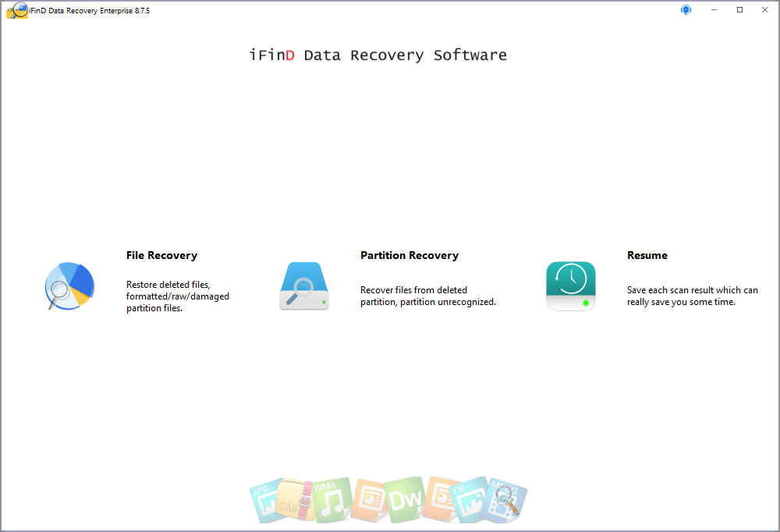Select the Partition Recovery heading
Screen dimensions: 780x532
tap(409, 255)
